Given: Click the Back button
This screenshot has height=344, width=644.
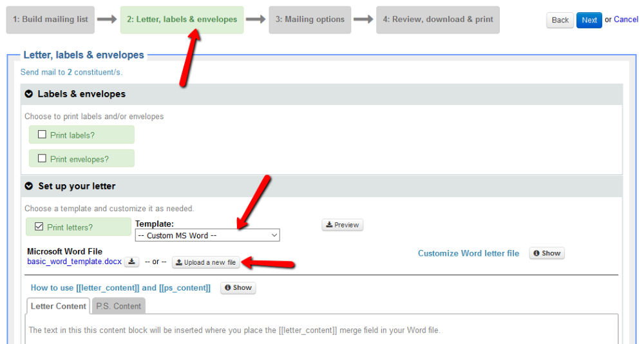Looking at the screenshot, I should coord(560,20).
